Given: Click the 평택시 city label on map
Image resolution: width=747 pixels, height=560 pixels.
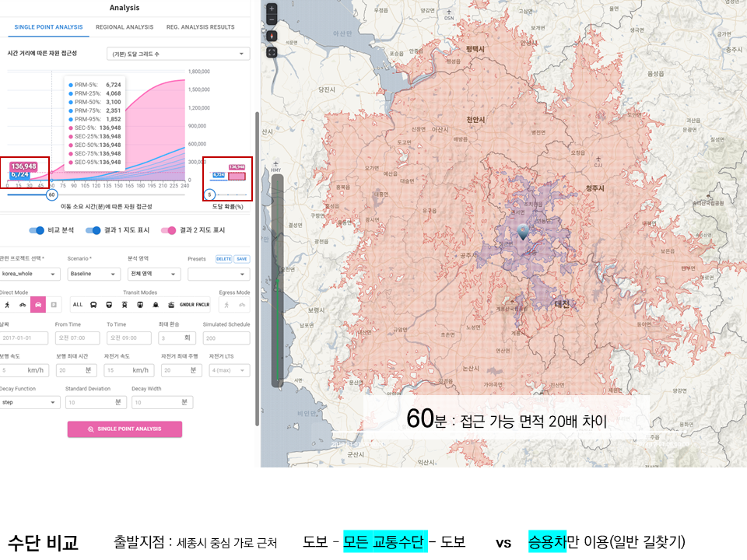Looking at the screenshot, I should (x=475, y=49).
